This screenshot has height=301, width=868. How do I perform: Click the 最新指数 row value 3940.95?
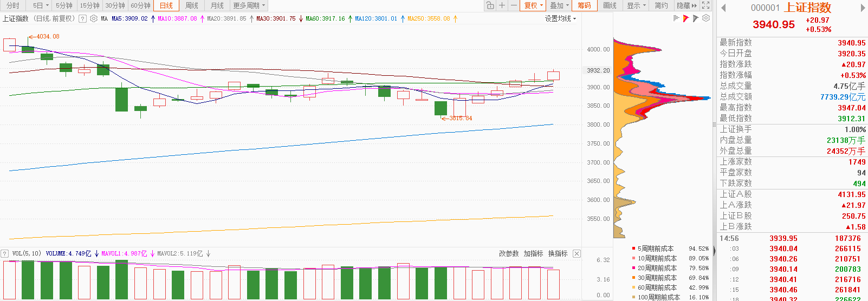tap(852, 43)
